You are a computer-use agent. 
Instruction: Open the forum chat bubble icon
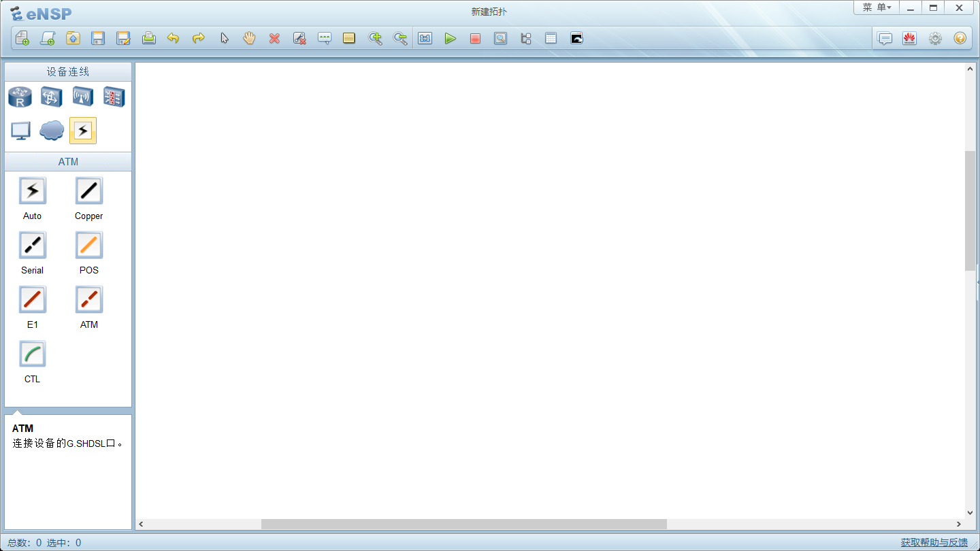coord(885,38)
